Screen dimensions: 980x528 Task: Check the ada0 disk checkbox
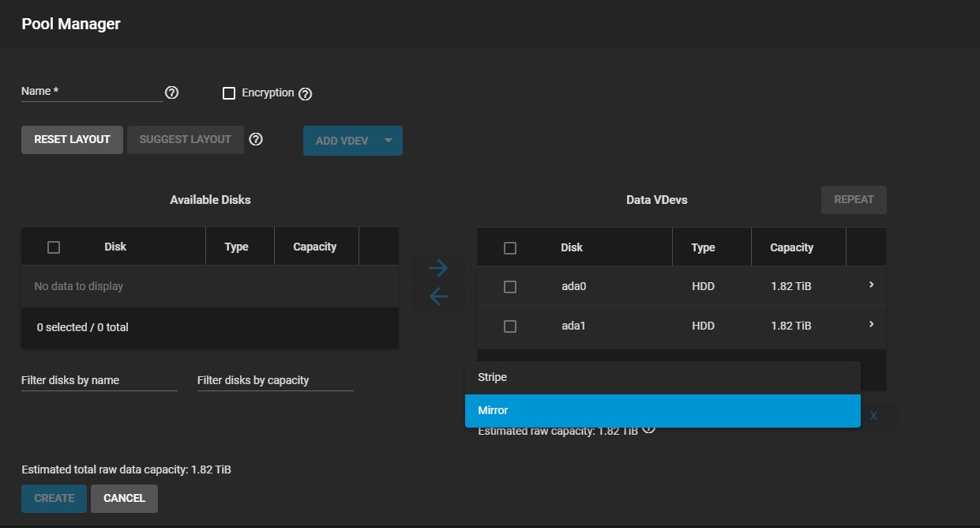510,287
